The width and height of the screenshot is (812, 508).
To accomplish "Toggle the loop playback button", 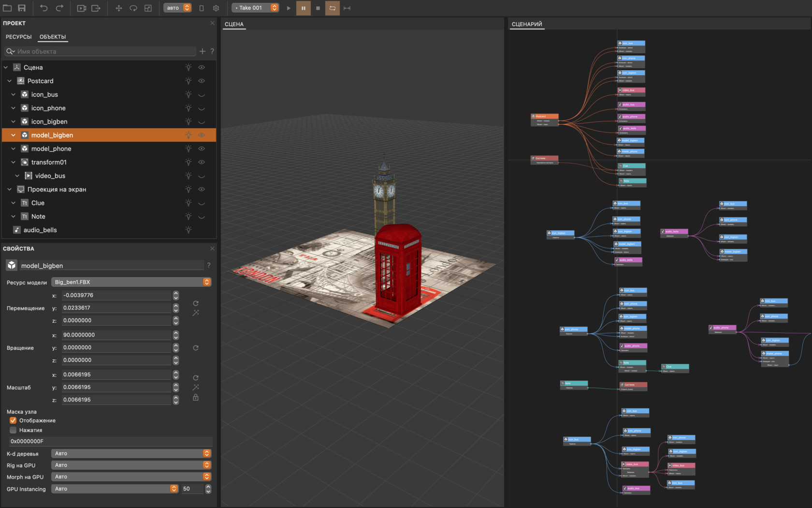I will click(x=332, y=8).
